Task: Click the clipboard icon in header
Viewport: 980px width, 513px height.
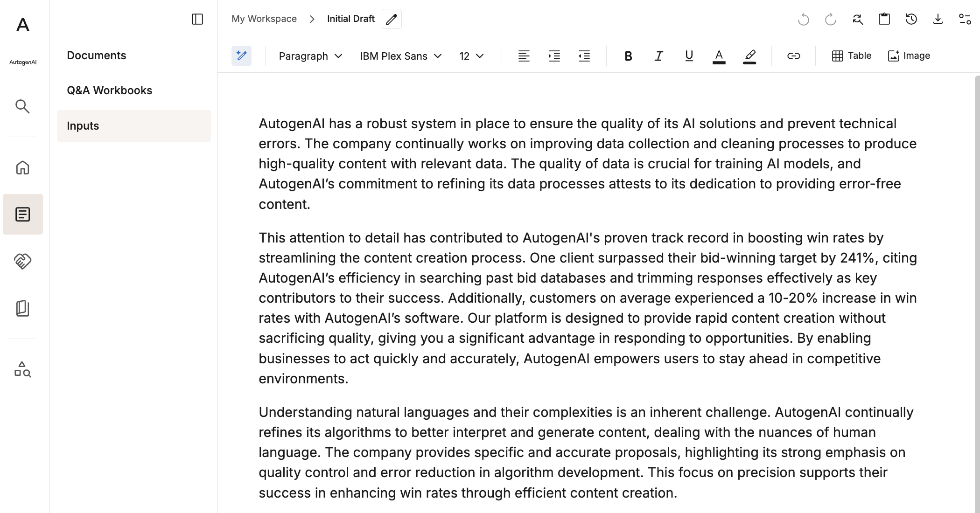Action: [x=884, y=19]
